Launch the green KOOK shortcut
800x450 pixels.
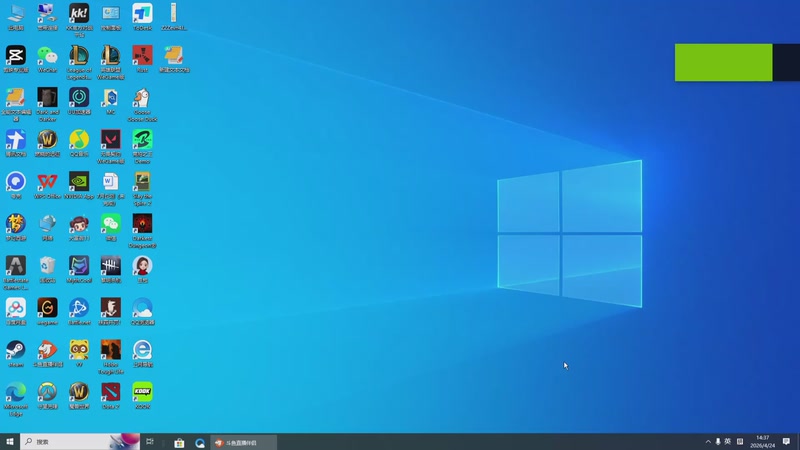(142, 395)
